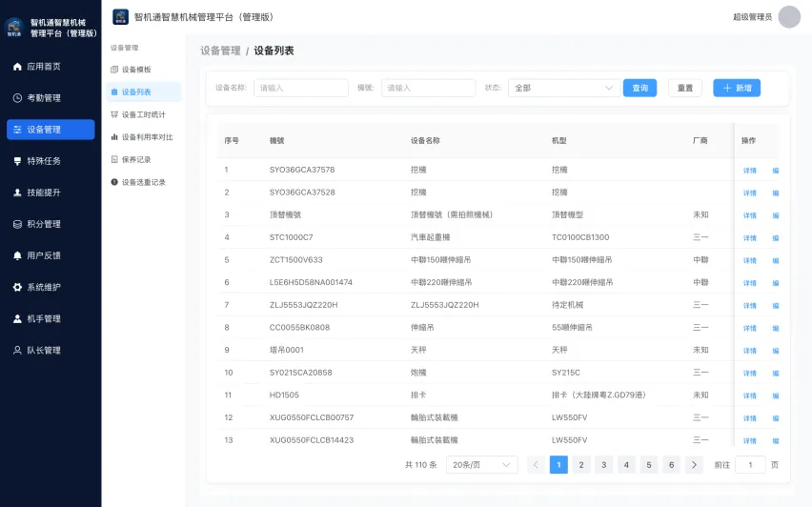
Task: Click the 设备名称 input field
Action: pos(301,88)
